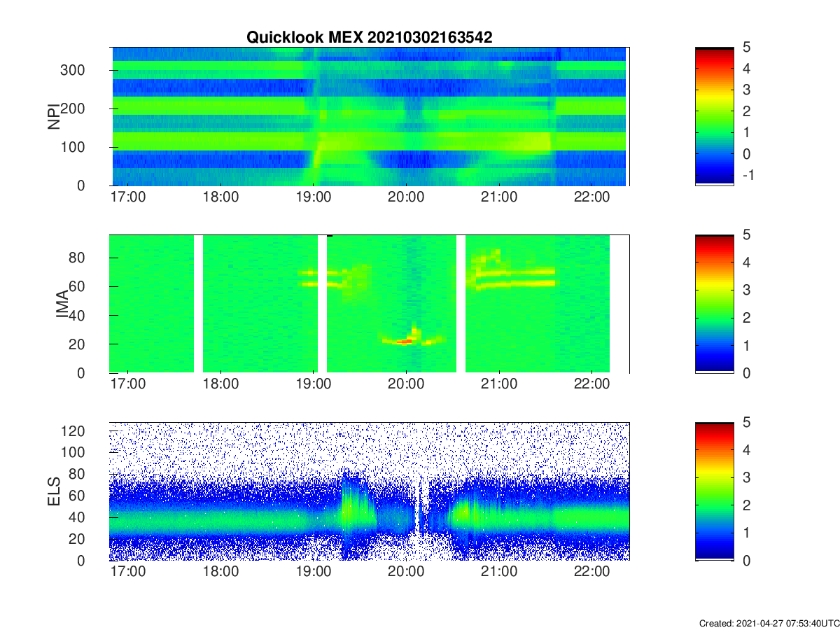840x630 pixels.
Task: Click the title "Quicklook MEX 20210302163542"
Action: (369, 38)
